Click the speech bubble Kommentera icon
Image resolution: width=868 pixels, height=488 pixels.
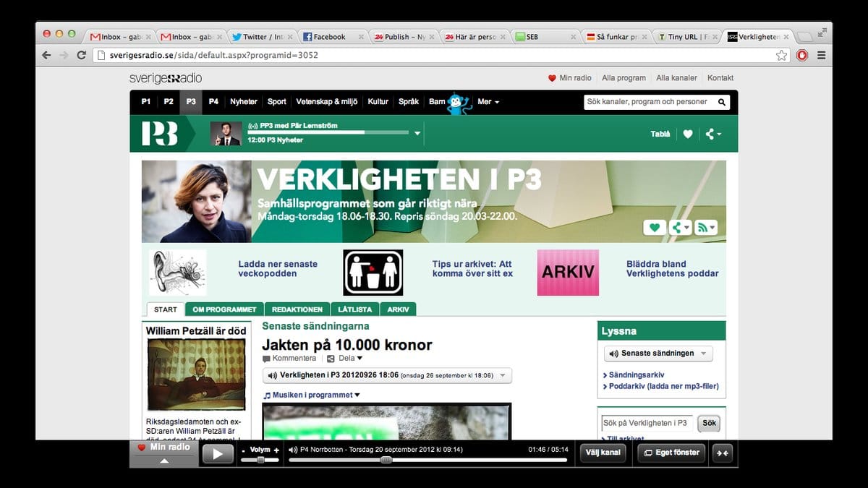[266, 359]
